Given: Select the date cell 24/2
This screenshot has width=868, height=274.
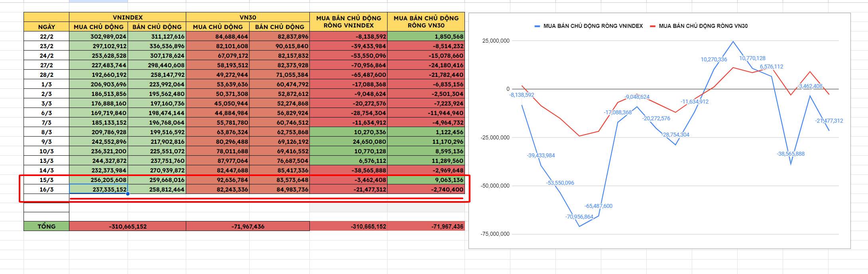Looking at the screenshot, I should (46, 55).
